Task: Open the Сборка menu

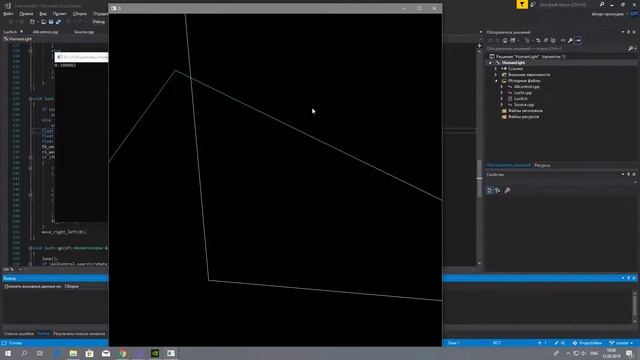Action: (80, 13)
